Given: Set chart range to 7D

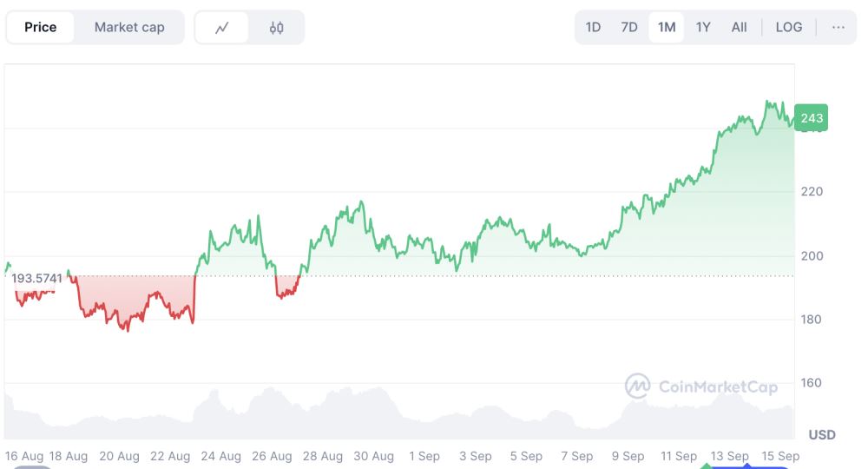Looking at the screenshot, I should tap(629, 27).
